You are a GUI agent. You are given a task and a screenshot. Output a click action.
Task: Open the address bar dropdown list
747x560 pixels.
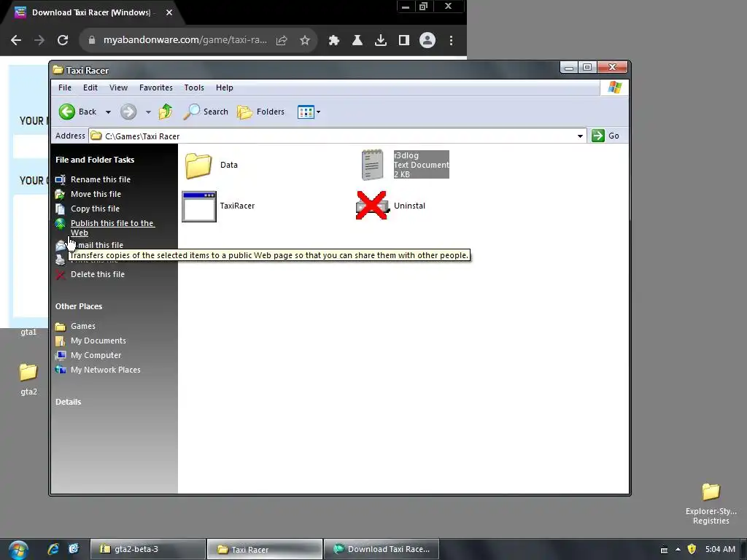[x=580, y=136]
